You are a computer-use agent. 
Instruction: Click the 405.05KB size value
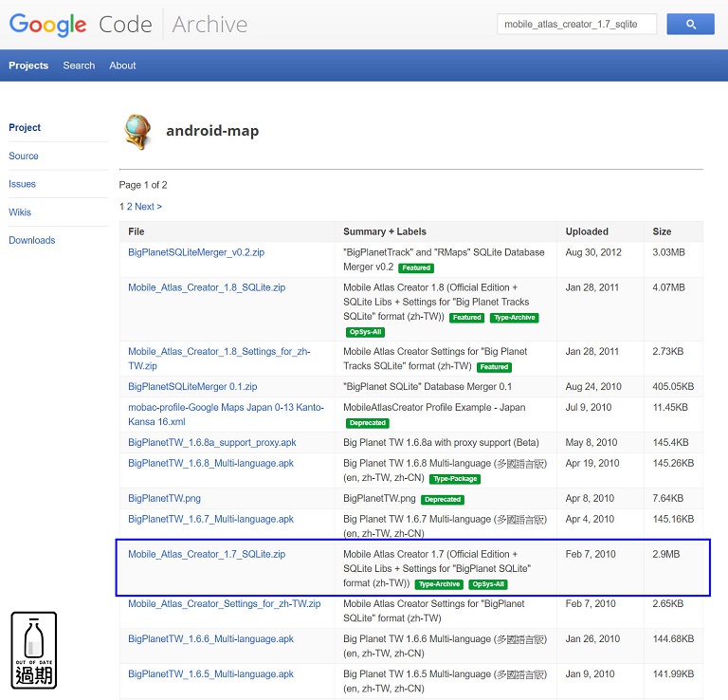click(x=673, y=386)
